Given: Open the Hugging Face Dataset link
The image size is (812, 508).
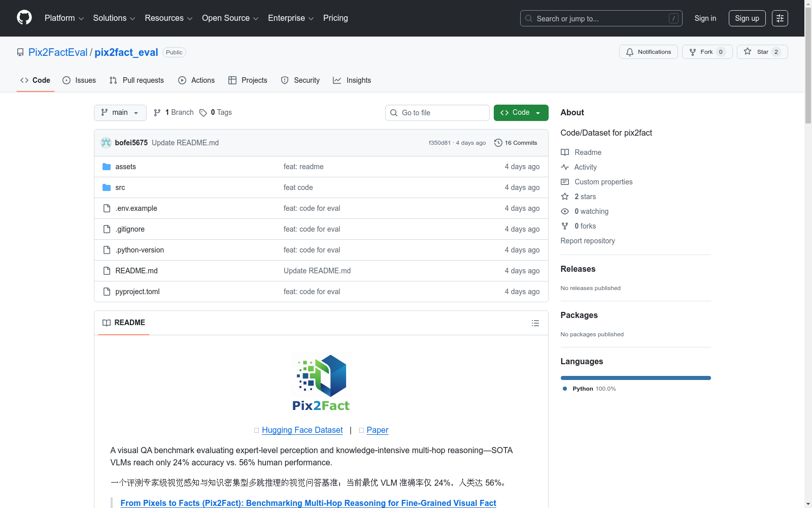Looking at the screenshot, I should (302, 430).
